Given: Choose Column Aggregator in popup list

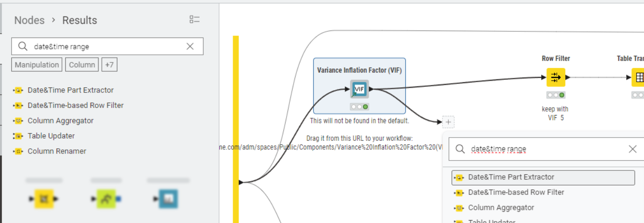Looking at the screenshot, I should click(501, 208).
